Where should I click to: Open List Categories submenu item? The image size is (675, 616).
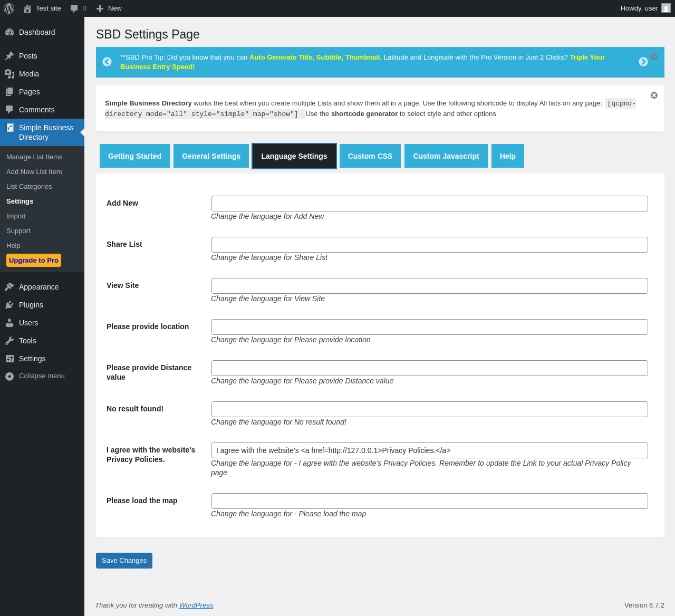(x=29, y=187)
